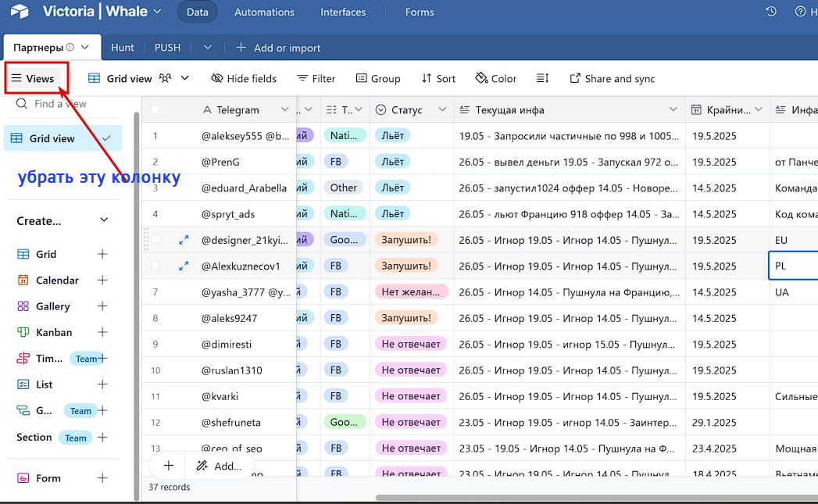Screen dimensions: 818x504
Task: Open the Automations tab
Action: point(264,12)
